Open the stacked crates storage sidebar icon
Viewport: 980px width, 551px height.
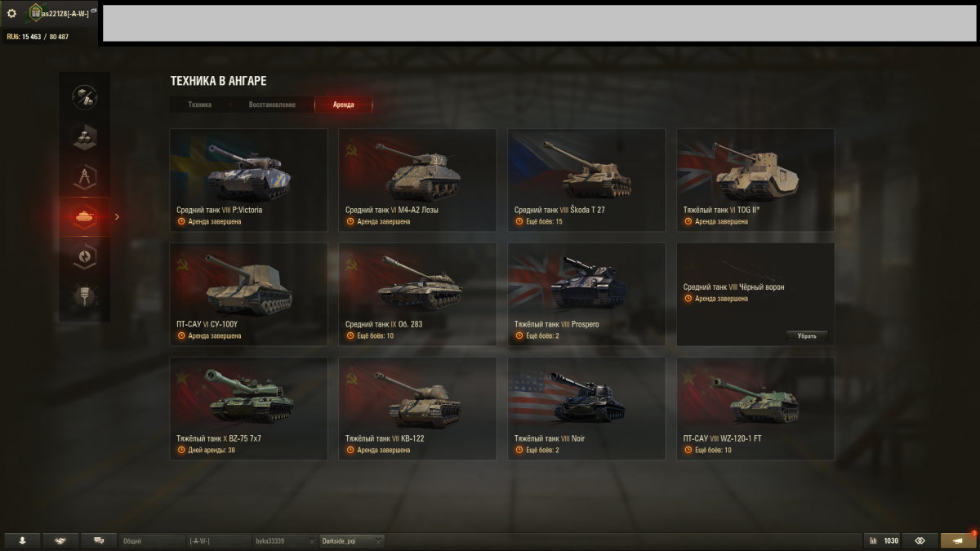[85, 136]
